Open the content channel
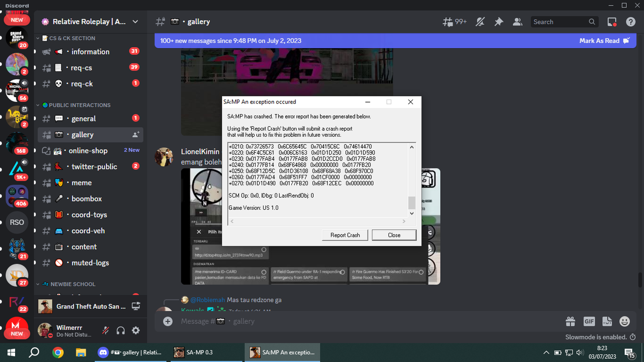Viewport: 644px width, 362px height. coord(90,247)
